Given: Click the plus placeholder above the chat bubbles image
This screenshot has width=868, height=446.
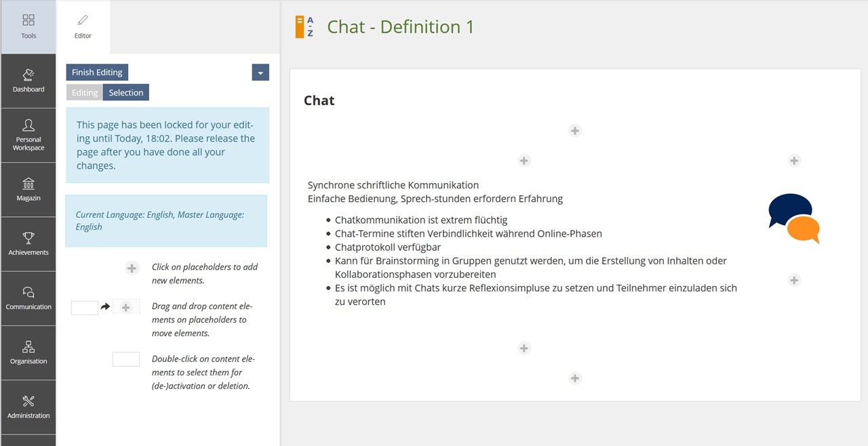Looking at the screenshot, I should coord(794,161).
